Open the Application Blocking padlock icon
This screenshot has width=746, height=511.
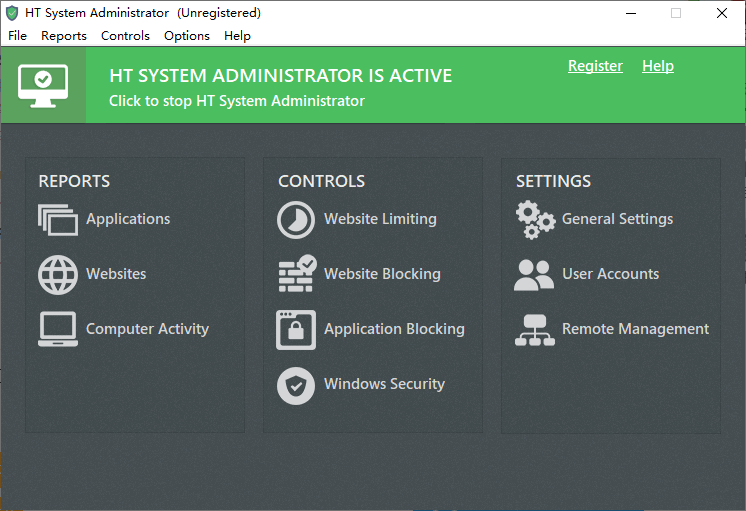point(296,329)
